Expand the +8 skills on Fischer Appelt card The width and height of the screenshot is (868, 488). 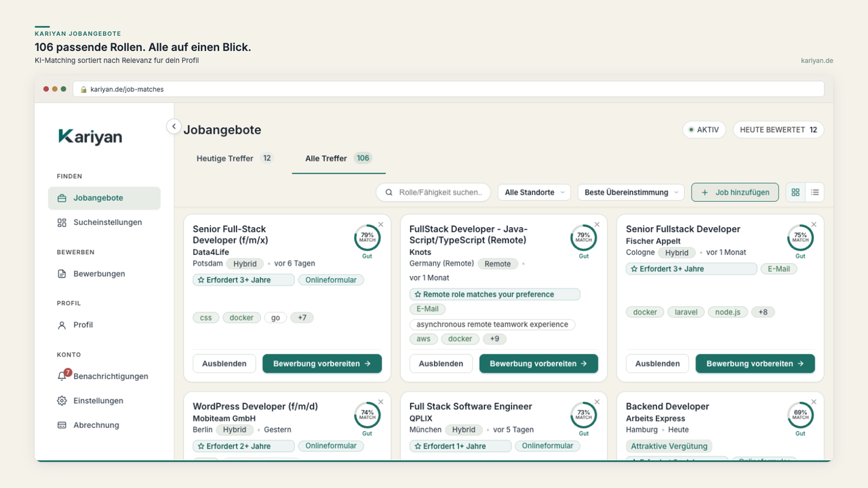(763, 312)
